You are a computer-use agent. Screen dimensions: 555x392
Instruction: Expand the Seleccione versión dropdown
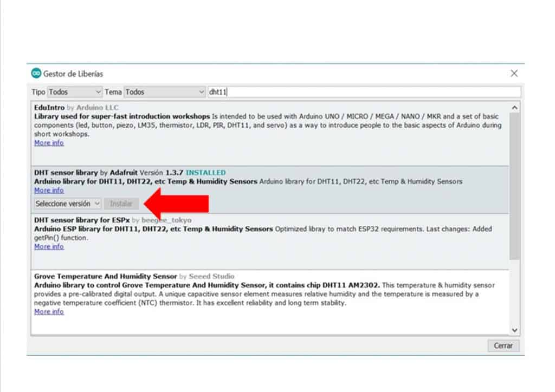(68, 204)
